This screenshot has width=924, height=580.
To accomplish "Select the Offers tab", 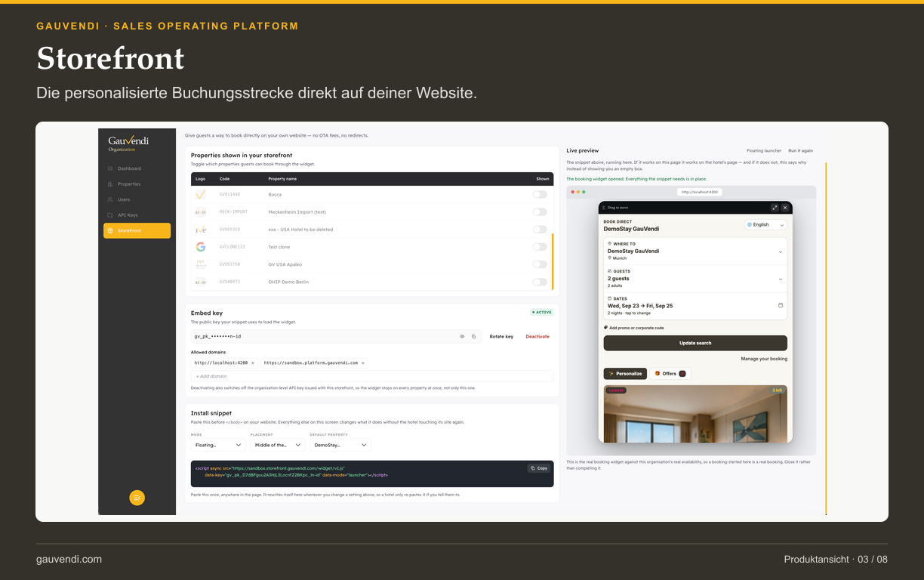I will 670,373.
